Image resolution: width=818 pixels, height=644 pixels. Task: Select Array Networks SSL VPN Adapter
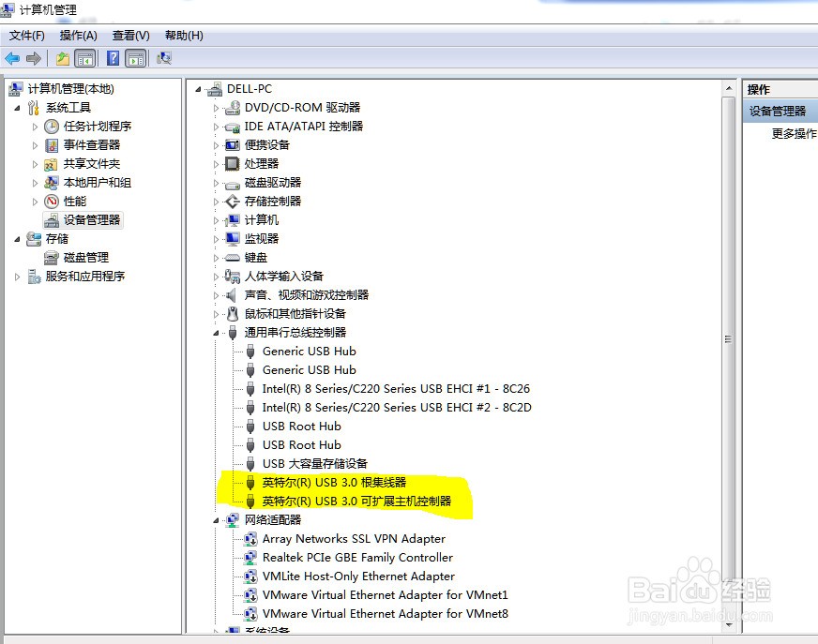click(x=355, y=539)
